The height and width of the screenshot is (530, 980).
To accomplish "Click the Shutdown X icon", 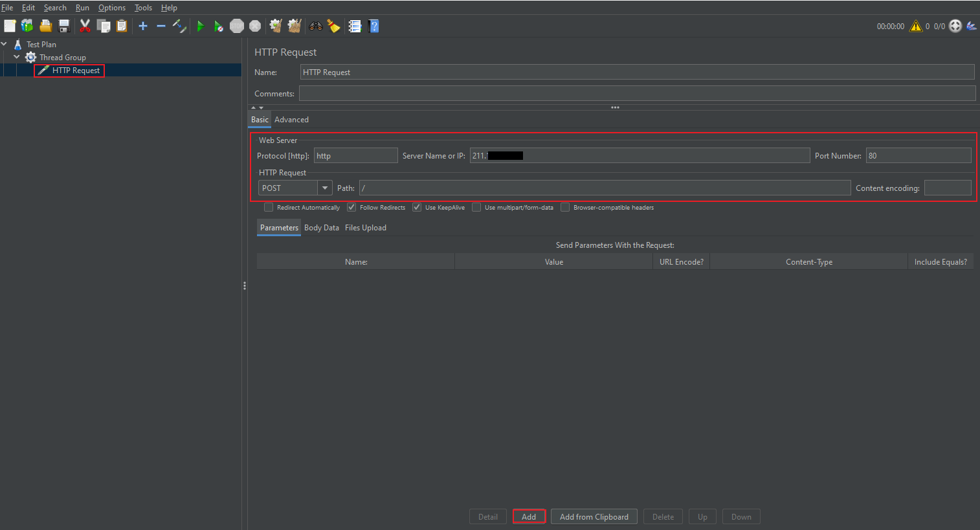I will point(255,26).
